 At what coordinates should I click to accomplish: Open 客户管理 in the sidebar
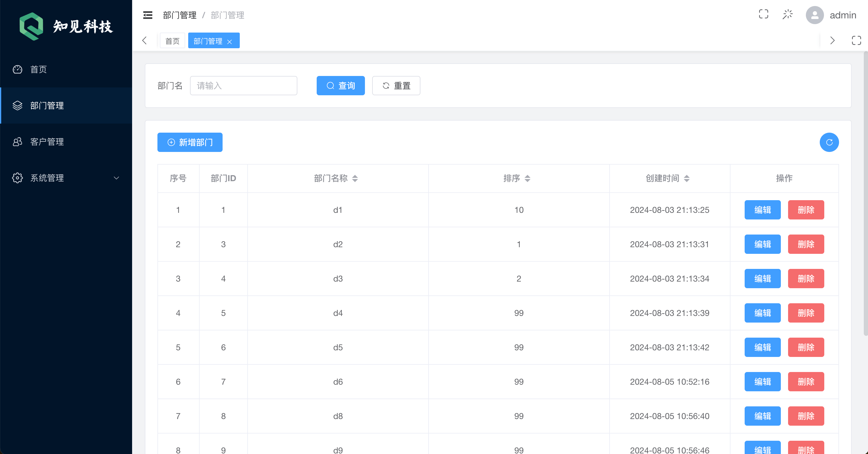tap(66, 142)
